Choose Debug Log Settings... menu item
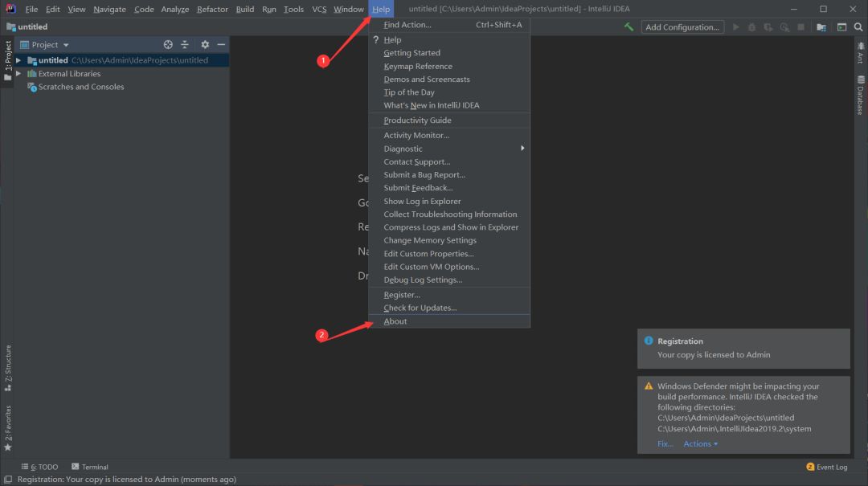Viewport: 868px width, 486px height. pos(449,280)
